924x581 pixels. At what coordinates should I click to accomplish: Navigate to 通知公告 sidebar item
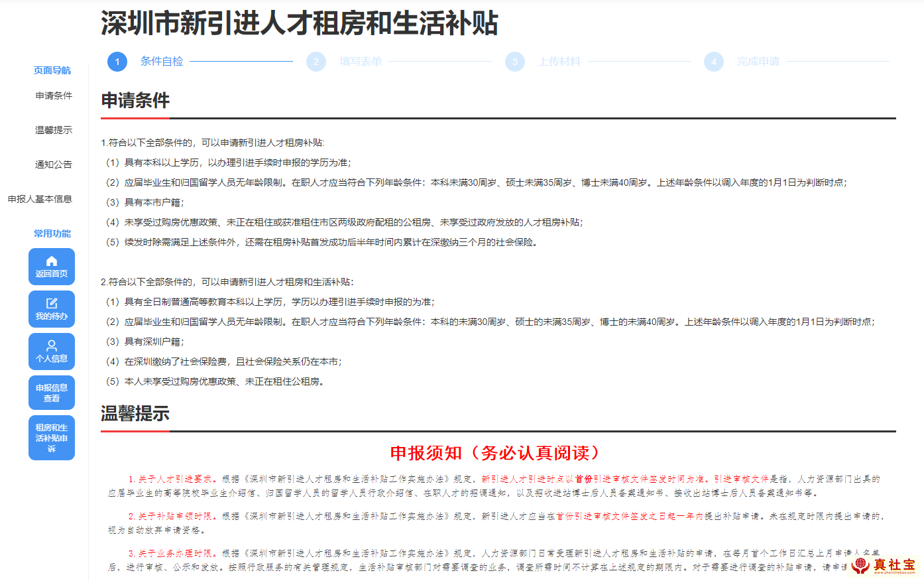[x=54, y=164]
